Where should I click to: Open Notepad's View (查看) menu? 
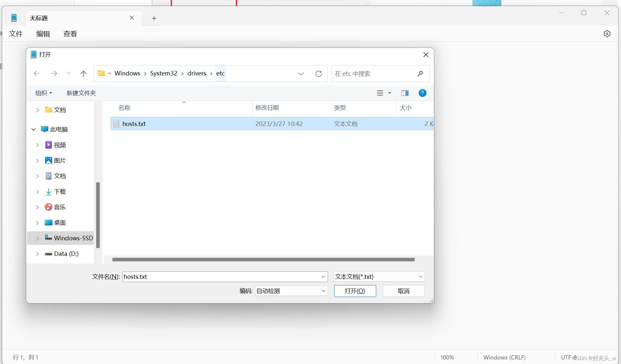[70, 34]
